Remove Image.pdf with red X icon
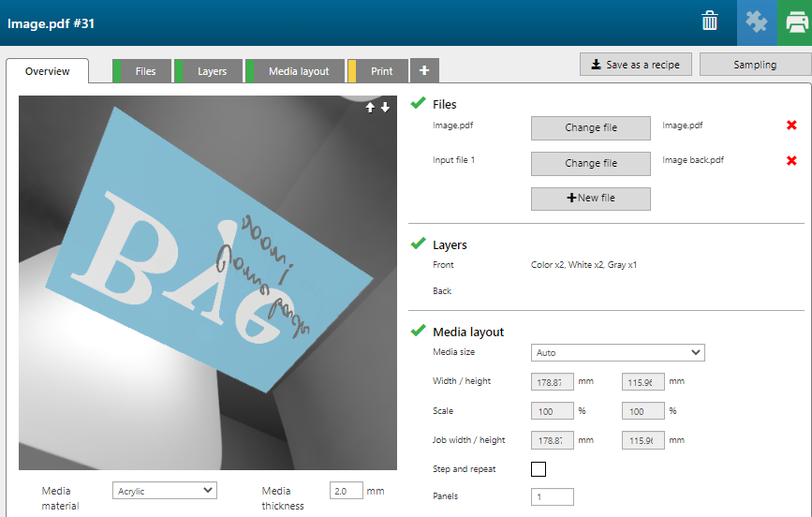This screenshot has width=812, height=517. pyautogui.click(x=791, y=126)
